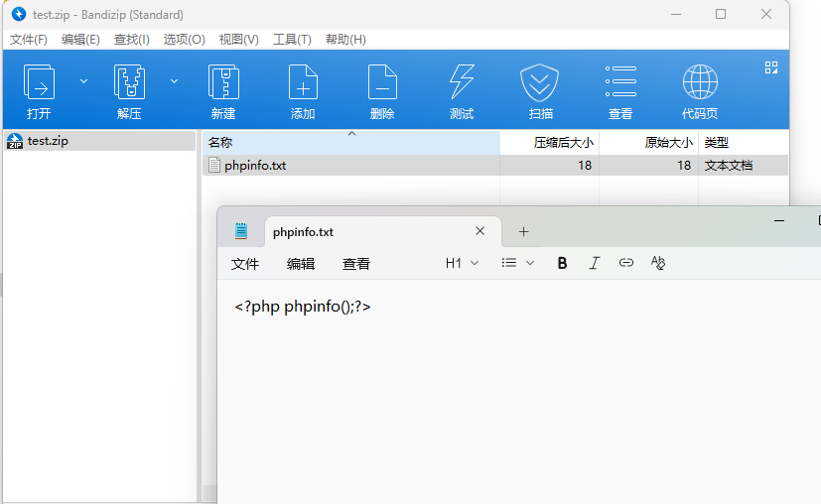This screenshot has width=821, height=504.
Task: Click the Scan (扫描) shield icon
Action: (540, 82)
